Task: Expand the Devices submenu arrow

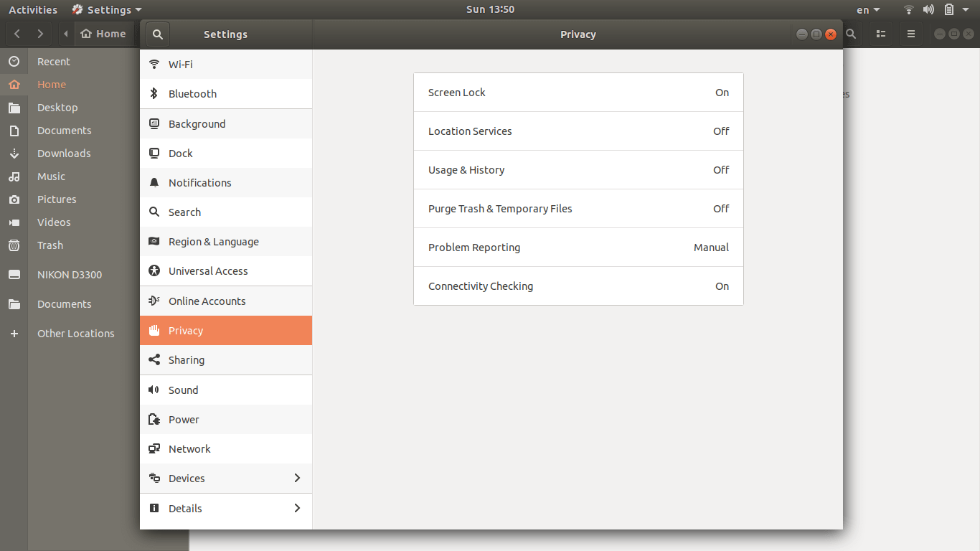Action: tap(297, 479)
